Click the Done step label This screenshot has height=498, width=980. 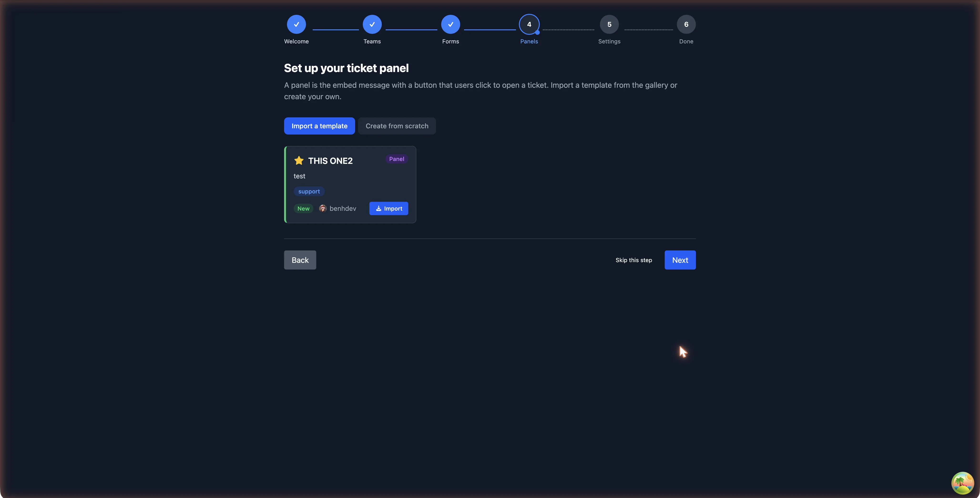686,41
